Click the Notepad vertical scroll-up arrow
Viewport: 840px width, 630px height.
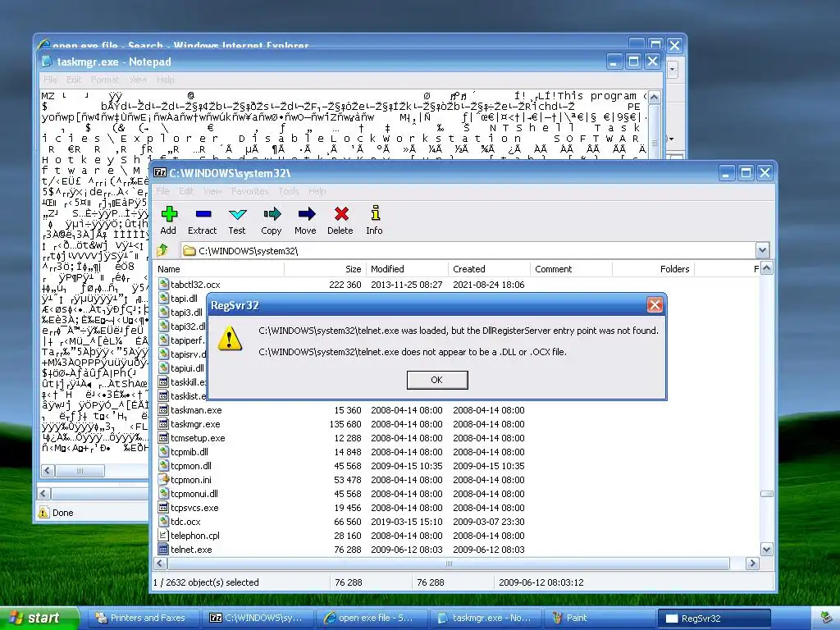pyautogui.click(x=654, y=98)
